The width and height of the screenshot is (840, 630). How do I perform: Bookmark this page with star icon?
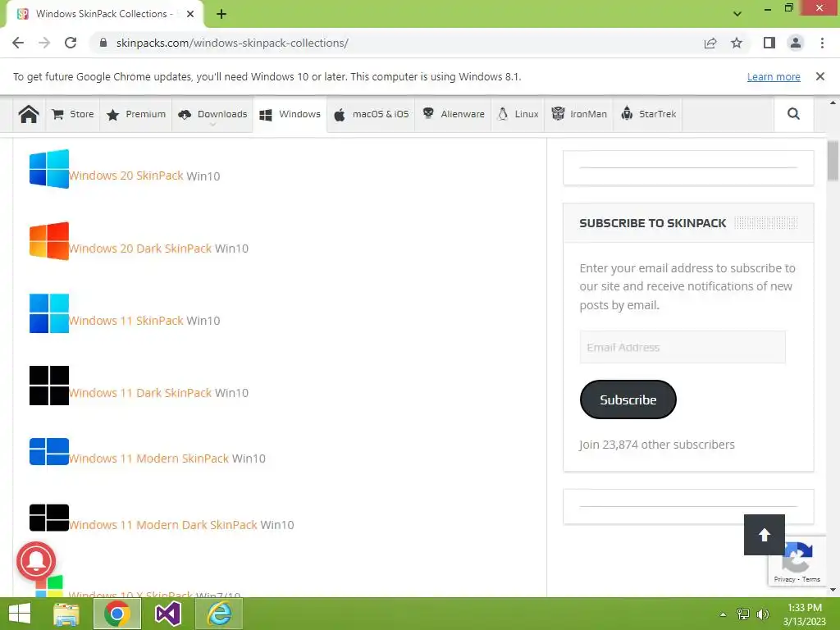point(737,43)
